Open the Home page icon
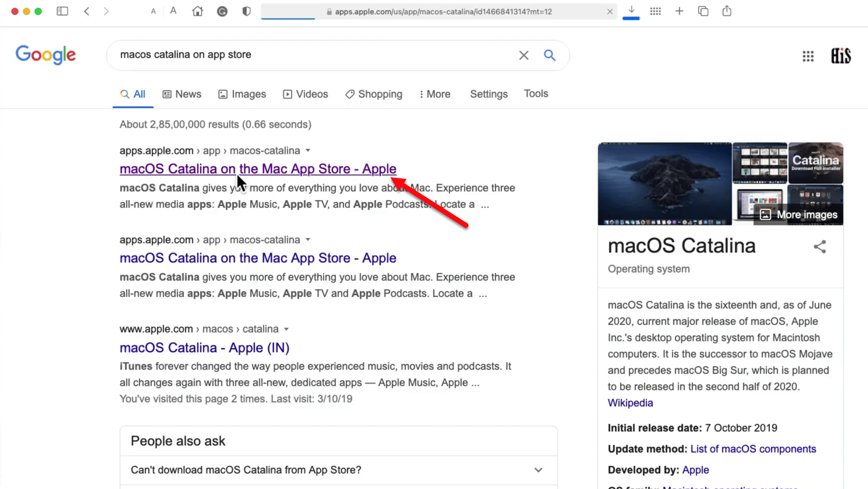 click(x=198, y=11)
